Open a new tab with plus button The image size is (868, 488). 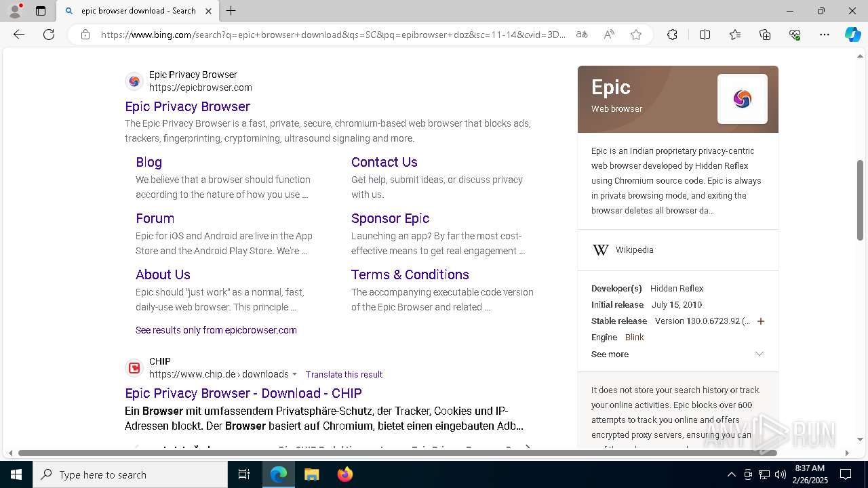point(231,11)
